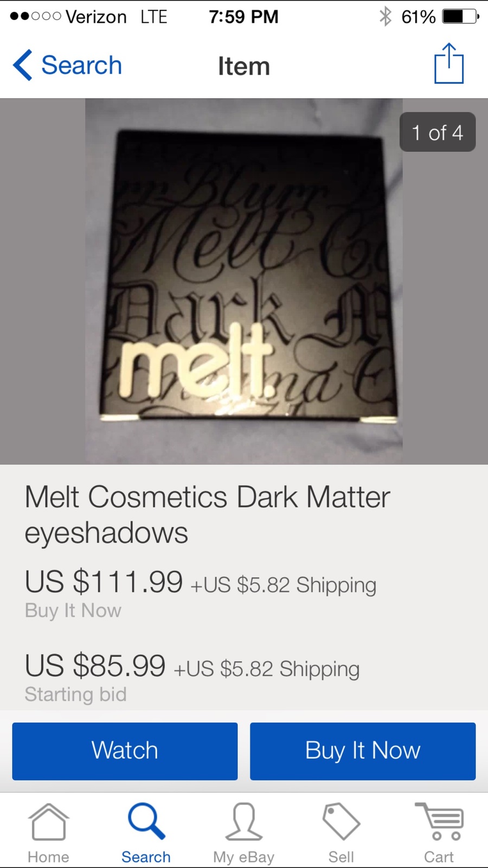
Task: Tap the Sell price tag icon
Action: [341, 821]
